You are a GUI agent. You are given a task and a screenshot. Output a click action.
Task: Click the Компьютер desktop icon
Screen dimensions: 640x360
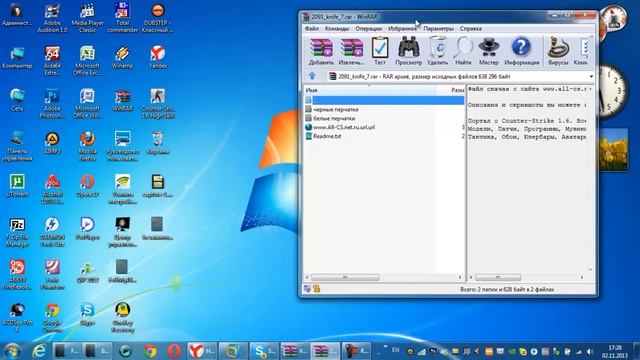tap(17, 57)
